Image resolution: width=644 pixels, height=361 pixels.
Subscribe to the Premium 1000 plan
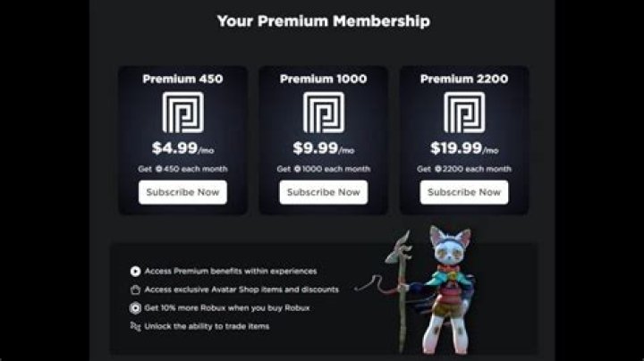[x=323, y=192]
